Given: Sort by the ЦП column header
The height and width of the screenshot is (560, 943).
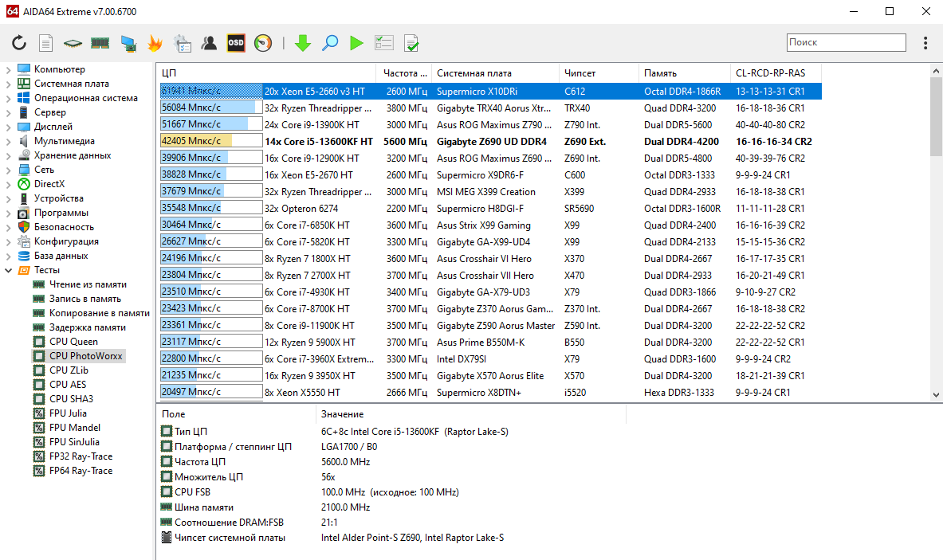Looking at the screenshot, I should click(x=266, y=72).
